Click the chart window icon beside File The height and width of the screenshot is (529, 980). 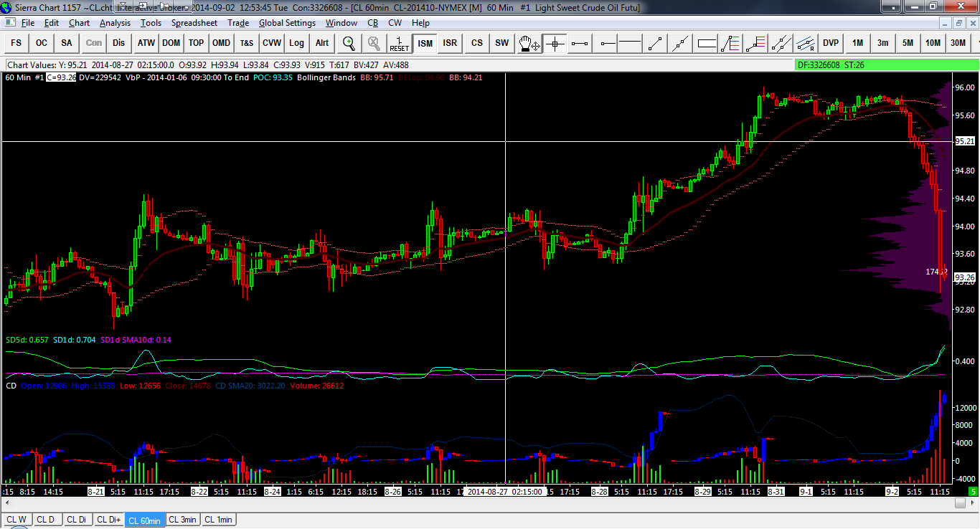coord(9,22)
